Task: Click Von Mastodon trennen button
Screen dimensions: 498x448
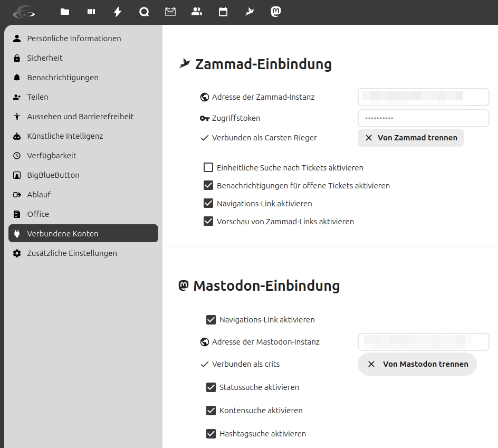Action: [417, 364]
